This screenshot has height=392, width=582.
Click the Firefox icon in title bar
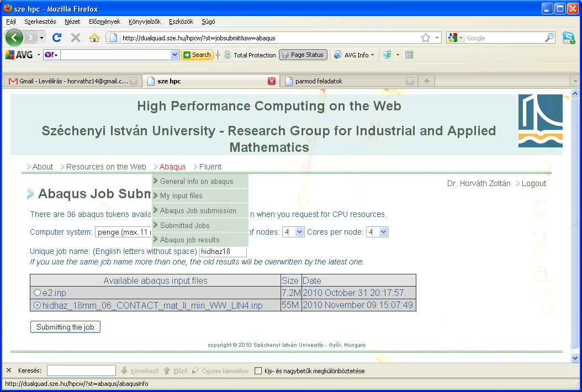pyautogui.click(x=7, y=8)
